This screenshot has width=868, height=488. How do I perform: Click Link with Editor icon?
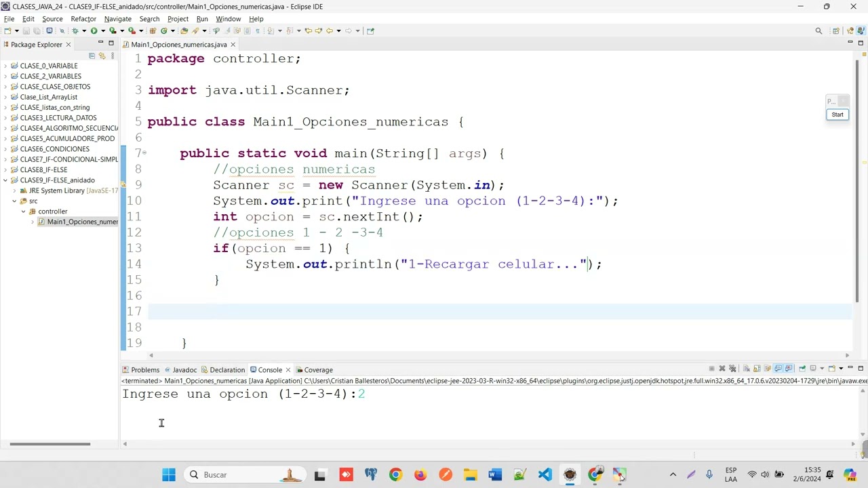tap(102, 56)
